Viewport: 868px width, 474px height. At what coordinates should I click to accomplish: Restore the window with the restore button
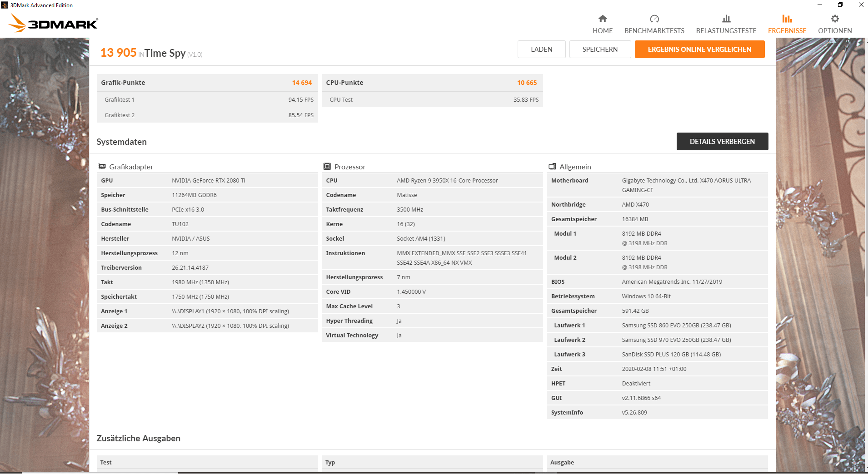pyautogui.click(x=840, y=5)
